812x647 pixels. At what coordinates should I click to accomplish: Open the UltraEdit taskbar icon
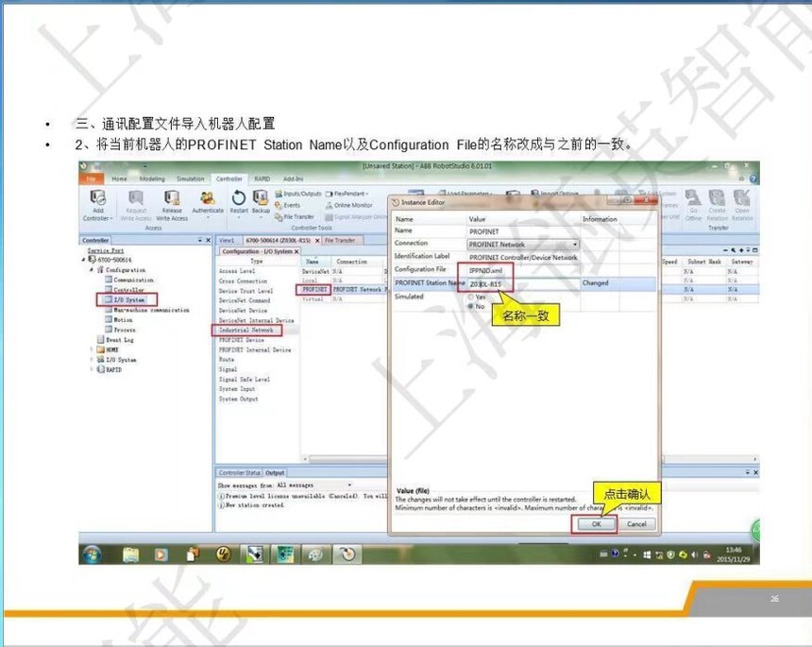(223, 554)
